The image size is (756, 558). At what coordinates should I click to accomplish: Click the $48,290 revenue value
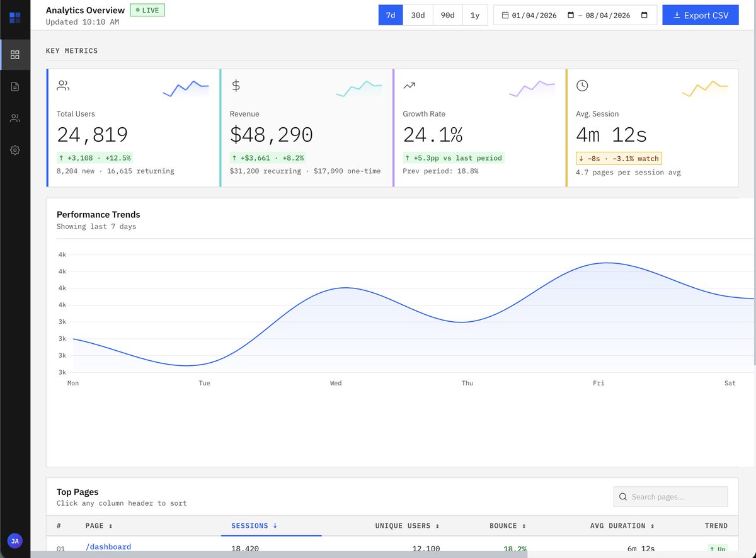click(x=272, y=135)
